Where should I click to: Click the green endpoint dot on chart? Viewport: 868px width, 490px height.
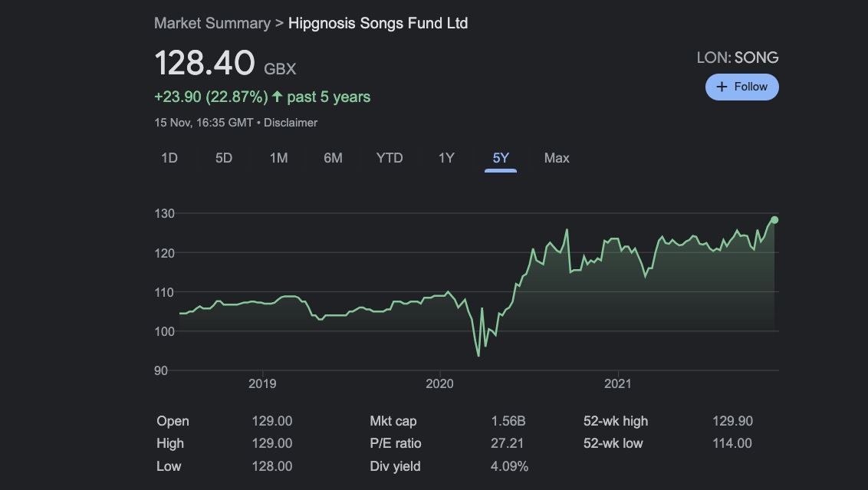click(774, 220)
